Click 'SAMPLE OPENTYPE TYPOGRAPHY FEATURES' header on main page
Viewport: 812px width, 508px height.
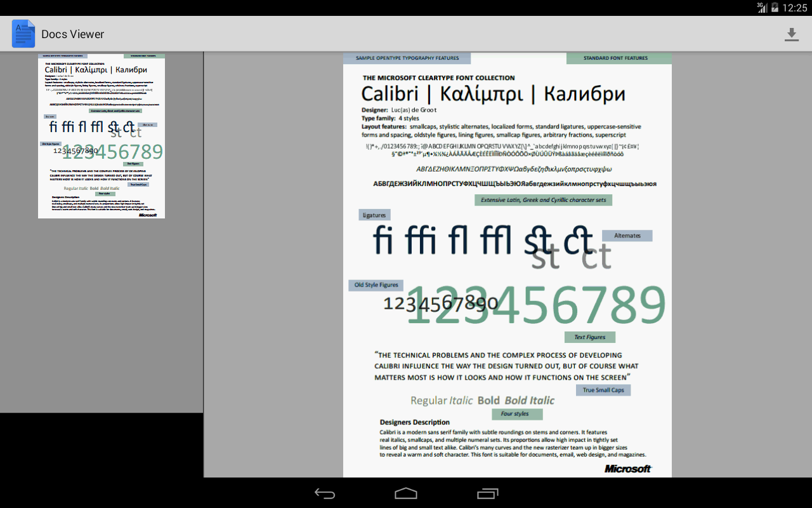click(x=407, y=58)
